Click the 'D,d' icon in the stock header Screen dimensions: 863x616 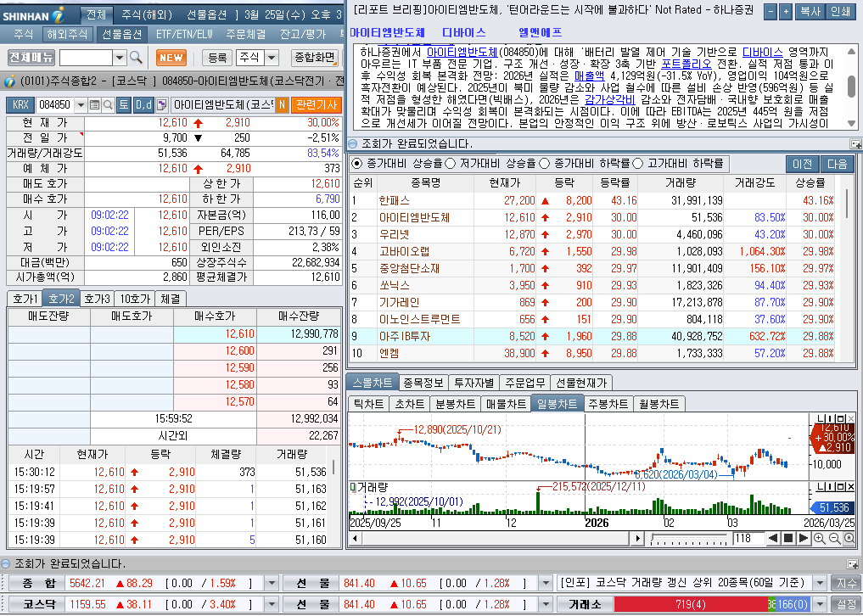(143, 104)
